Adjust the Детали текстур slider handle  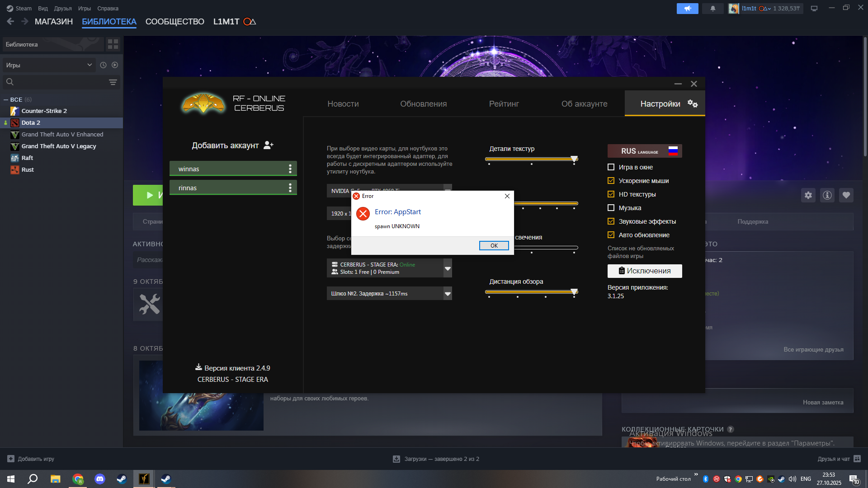[574, 159]
